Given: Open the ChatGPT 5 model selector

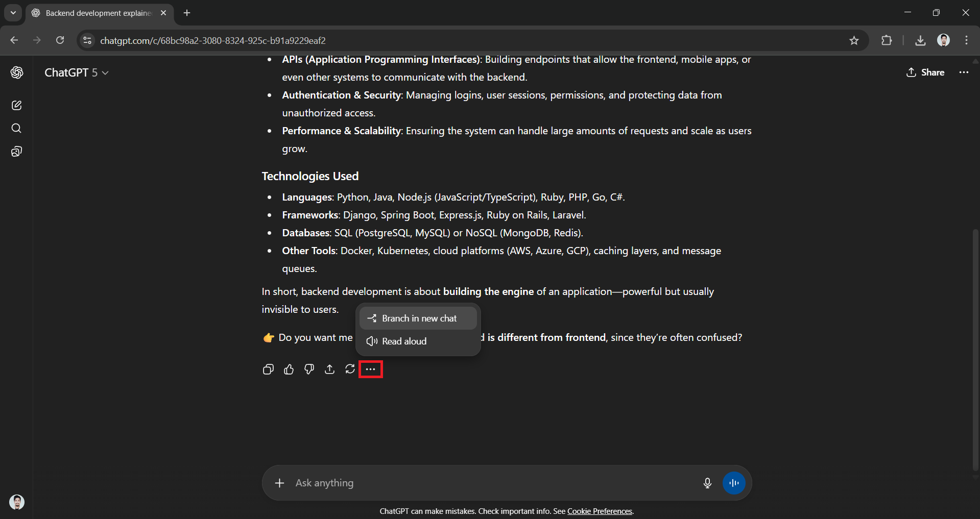Looking at the screenshot, I should (x=77, y=72).
